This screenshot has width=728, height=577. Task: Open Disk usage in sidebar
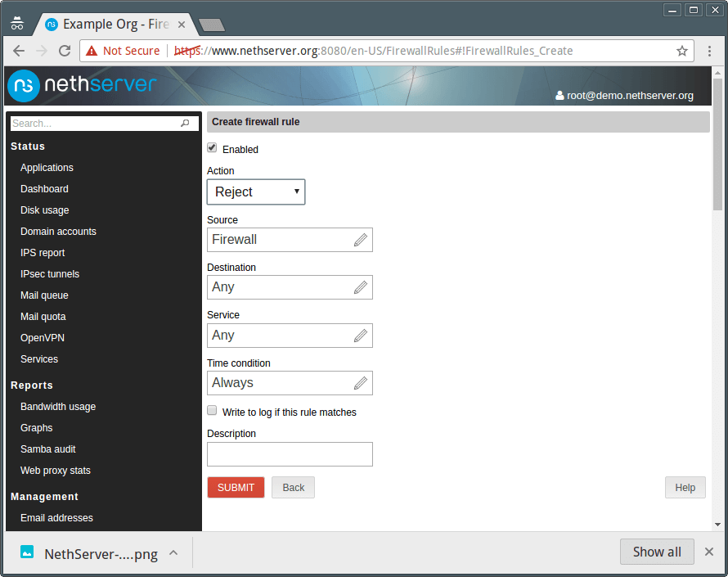click(44, 210)
